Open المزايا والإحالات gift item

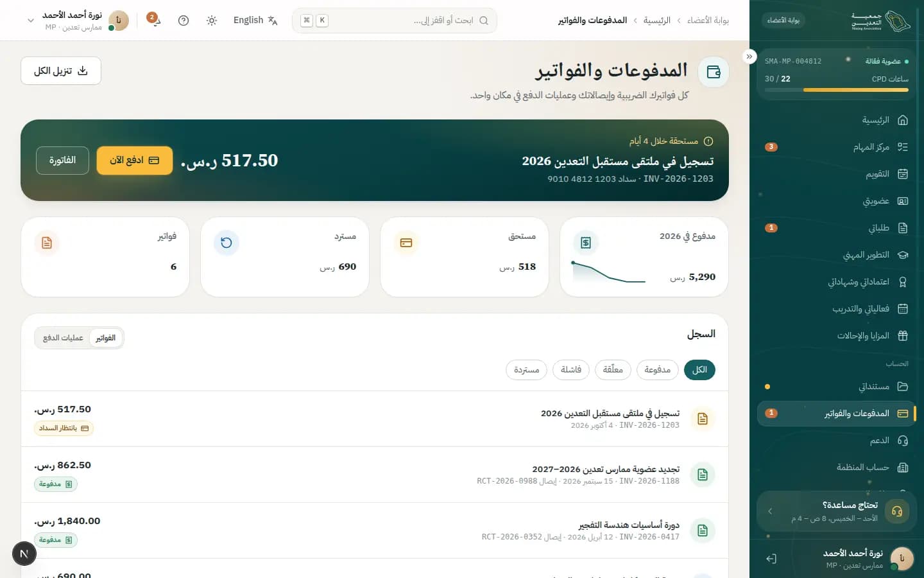click(x=836, y=336)
